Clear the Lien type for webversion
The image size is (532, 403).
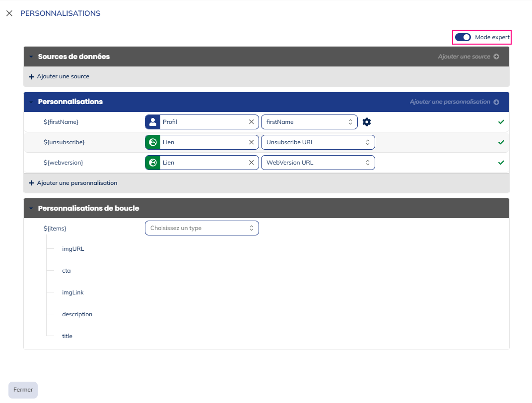tap(251, 163)
